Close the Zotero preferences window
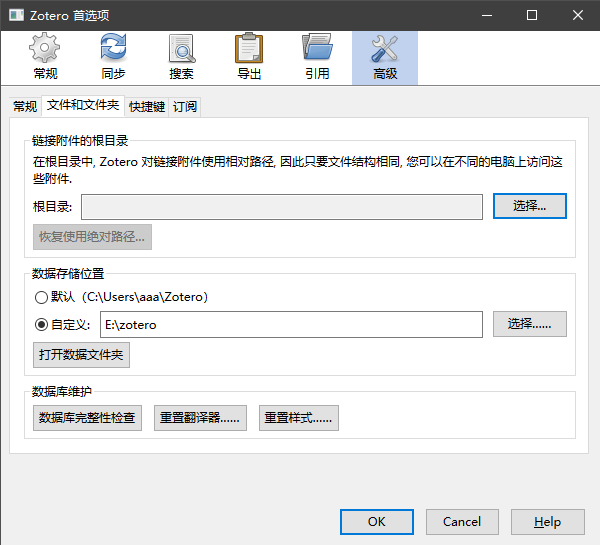Screen dimensions: 600x545 point(578,15)
